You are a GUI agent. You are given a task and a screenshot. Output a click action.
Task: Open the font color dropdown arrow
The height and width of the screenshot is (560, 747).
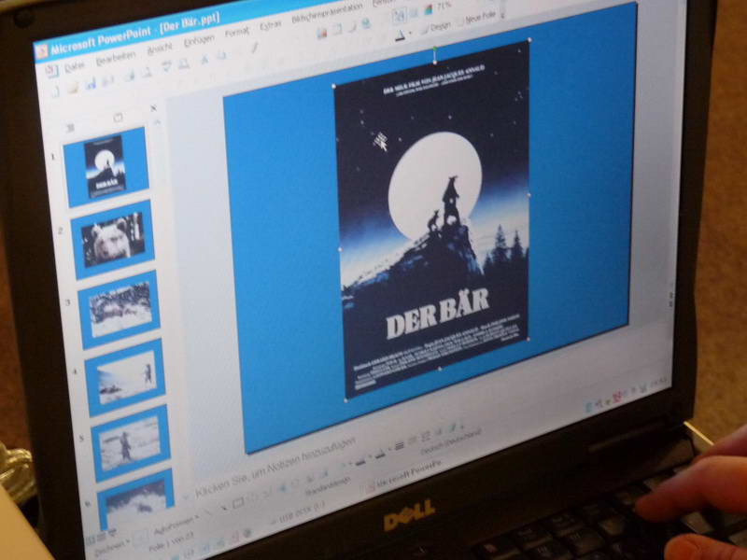pos(410,34)
